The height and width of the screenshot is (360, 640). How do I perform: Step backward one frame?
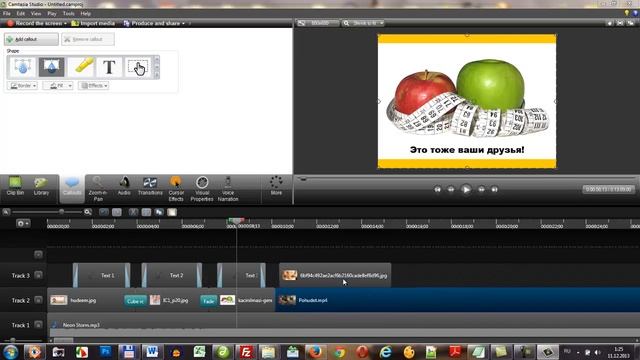[x=451, y=189]
